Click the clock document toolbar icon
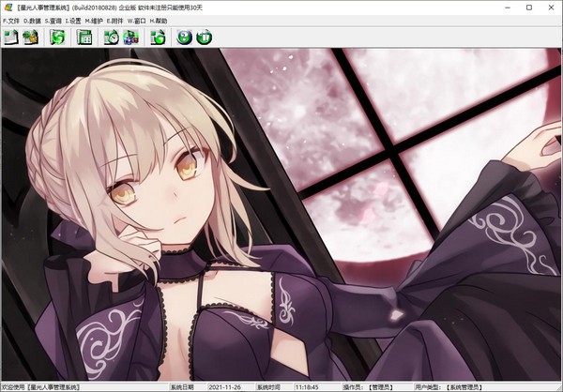563x392 pixels. (112, 38)
